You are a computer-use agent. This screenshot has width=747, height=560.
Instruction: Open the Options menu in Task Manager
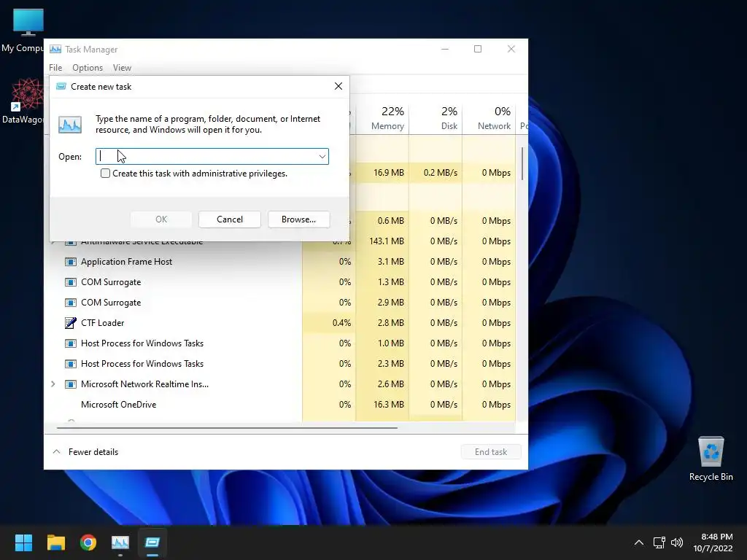pyautogui.click(x=88, y=68)
